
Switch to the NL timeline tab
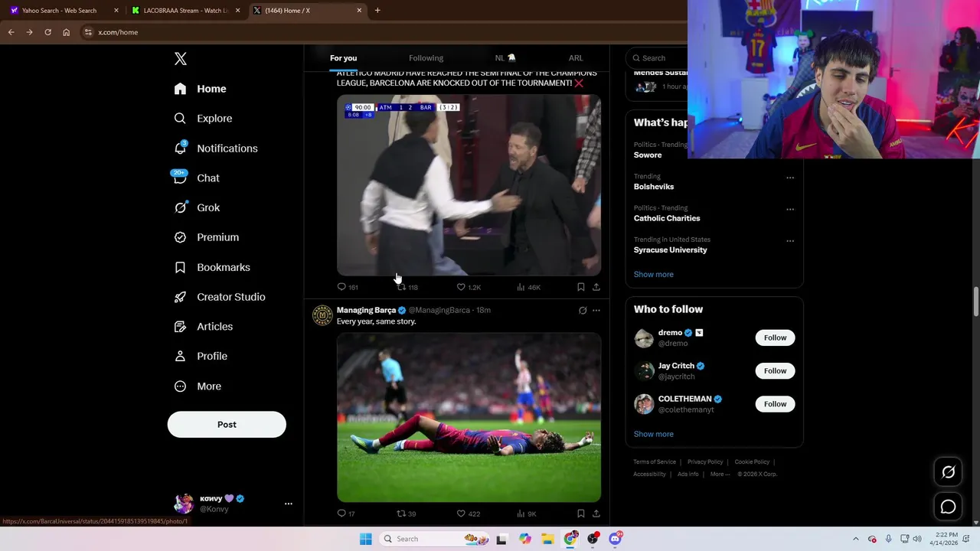[x=505, y=58]
